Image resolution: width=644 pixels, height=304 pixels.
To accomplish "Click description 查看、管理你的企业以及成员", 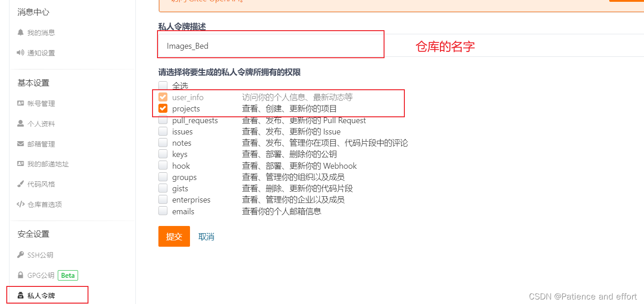I will point(293,200).
